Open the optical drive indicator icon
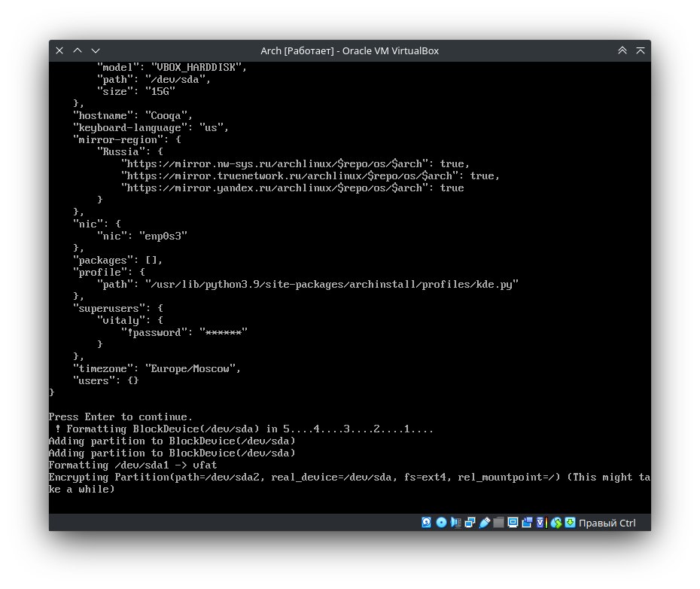The height and width of the screenshot is (589, 700). coord(441,522)
